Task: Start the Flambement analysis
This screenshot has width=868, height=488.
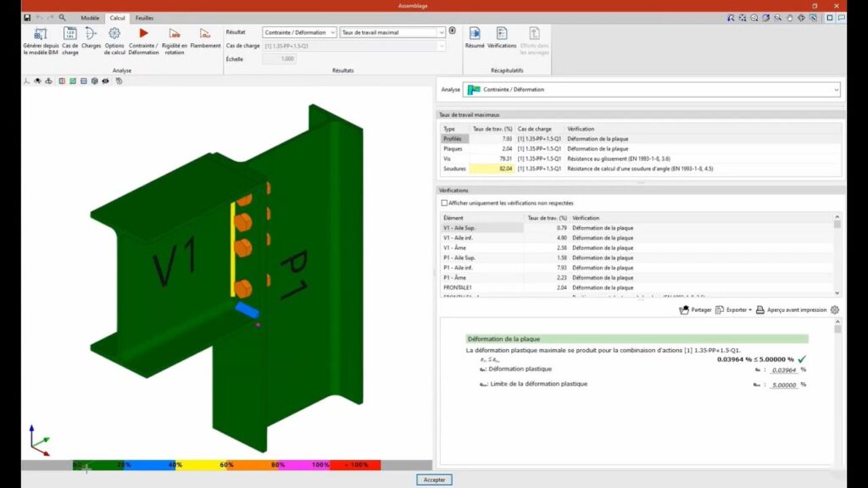Action: point(205,35)
